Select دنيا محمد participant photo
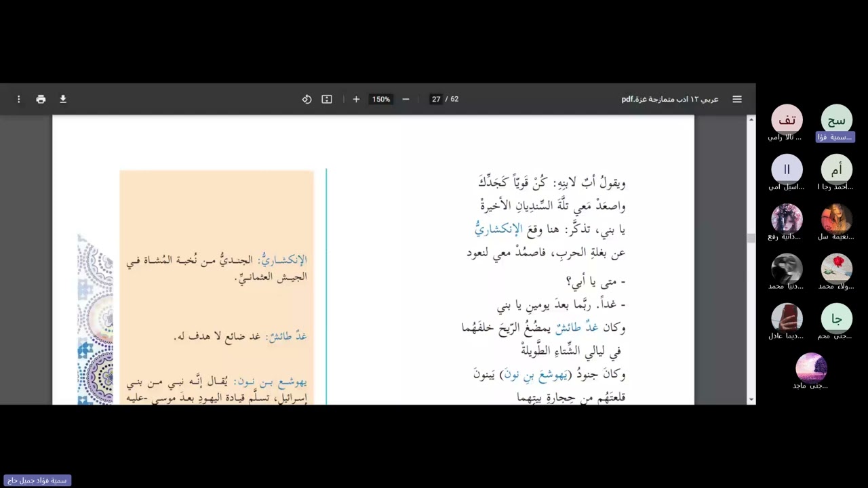The image size is (868, 488). coord(787,269)
